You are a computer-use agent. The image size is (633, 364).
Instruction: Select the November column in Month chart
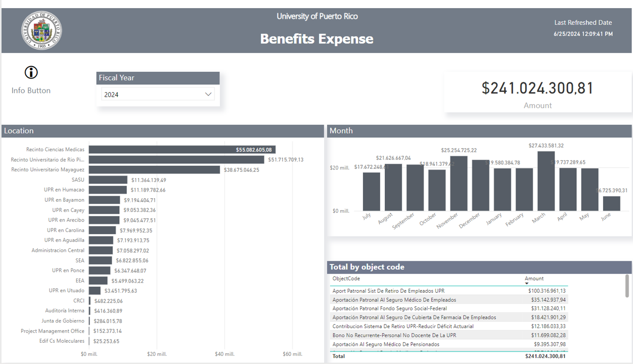[x=459, y=185]
